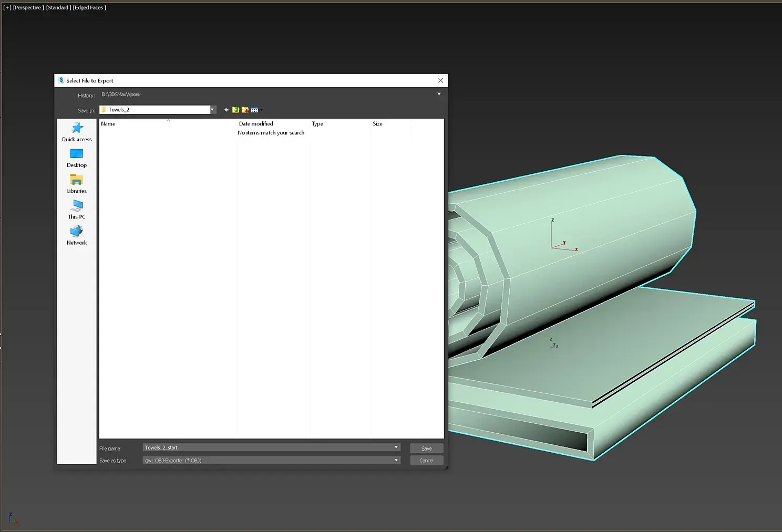Open the [Standard] shading menu
This screenshot has height=532, width=782.
pos(58,7)
